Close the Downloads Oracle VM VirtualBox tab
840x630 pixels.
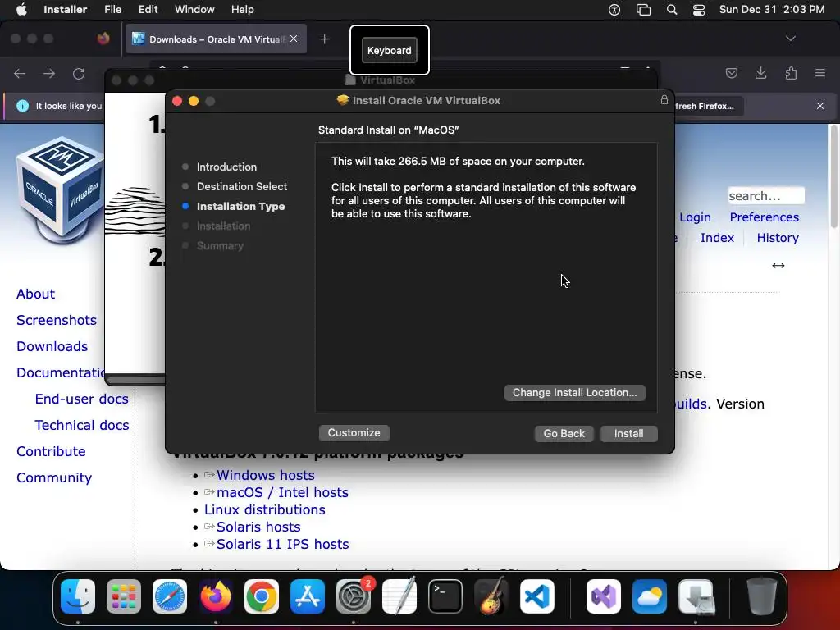[x=294, y=39]
